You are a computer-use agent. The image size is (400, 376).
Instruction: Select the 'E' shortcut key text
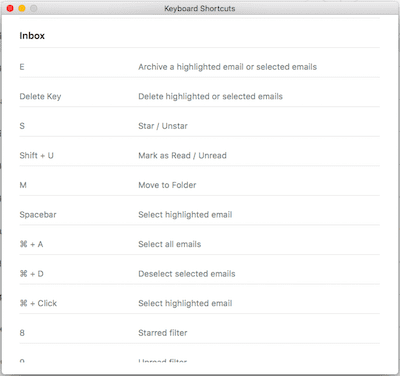(22, 67)
